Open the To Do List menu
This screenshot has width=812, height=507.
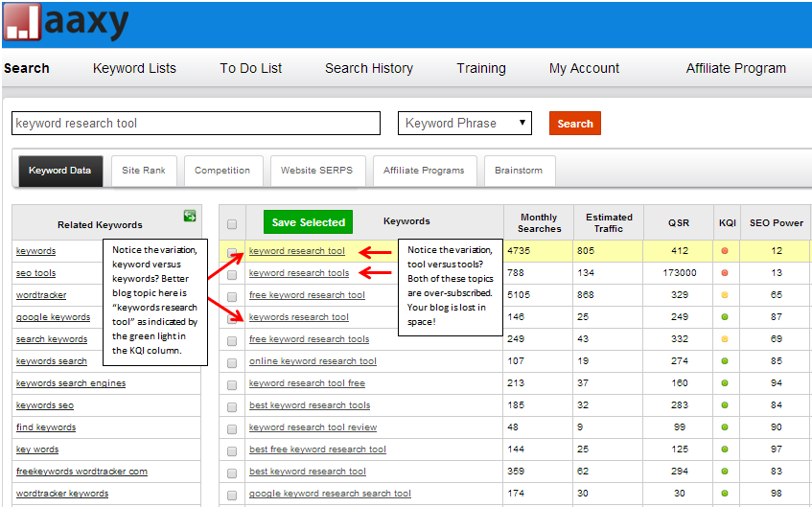(x=250, y=68)
